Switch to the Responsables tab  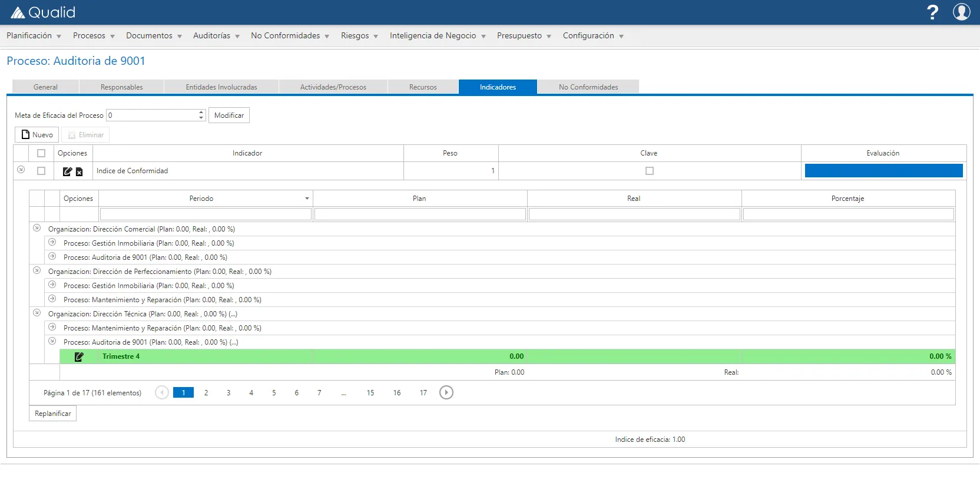(x=122, y=87)
